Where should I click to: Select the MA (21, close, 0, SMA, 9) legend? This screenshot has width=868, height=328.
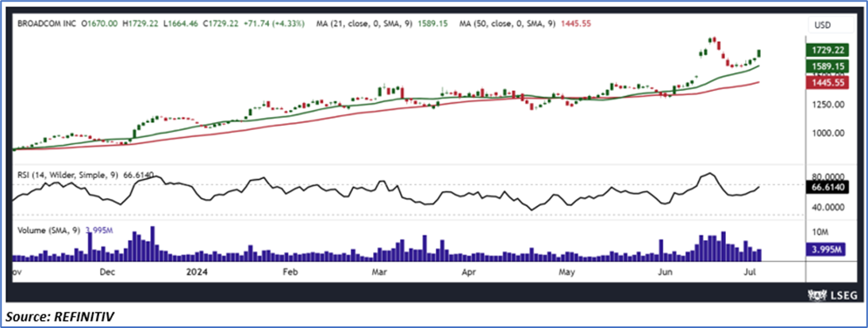(x=364, y=25)
